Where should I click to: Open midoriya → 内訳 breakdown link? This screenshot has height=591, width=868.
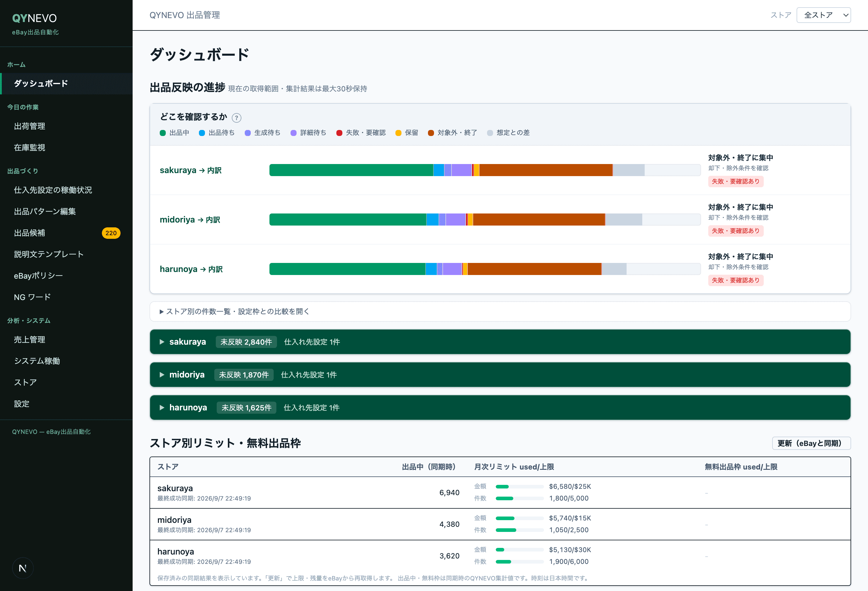tap(190, 220)
